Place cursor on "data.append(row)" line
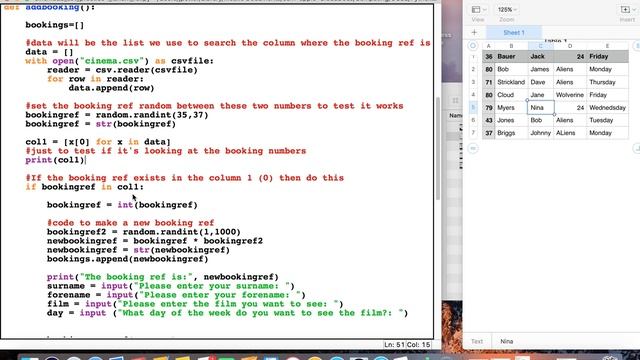 pyautogui.click(x=111, y=88)
